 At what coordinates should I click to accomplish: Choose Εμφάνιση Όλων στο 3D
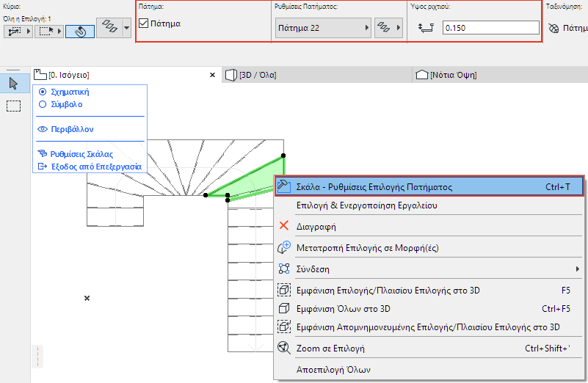coord(429,308)
